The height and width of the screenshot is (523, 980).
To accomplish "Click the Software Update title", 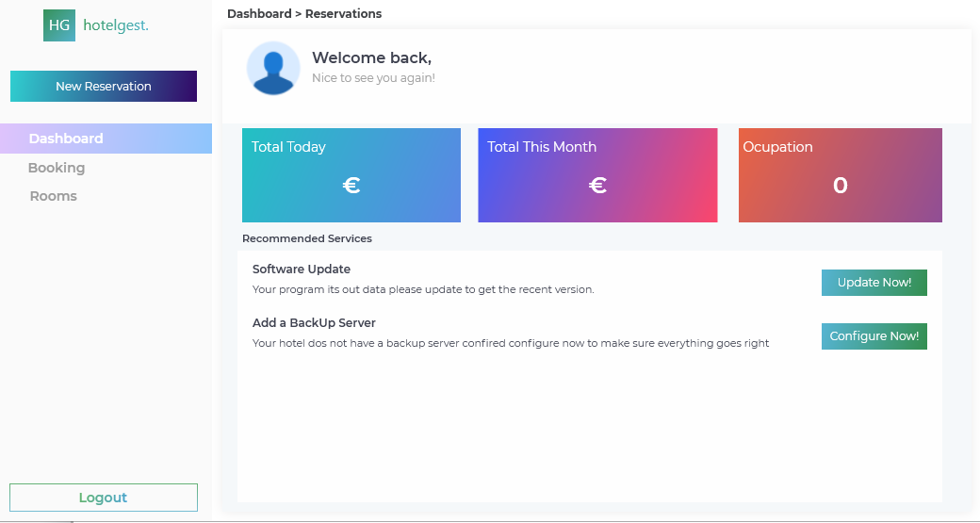I will pos(302,270).
